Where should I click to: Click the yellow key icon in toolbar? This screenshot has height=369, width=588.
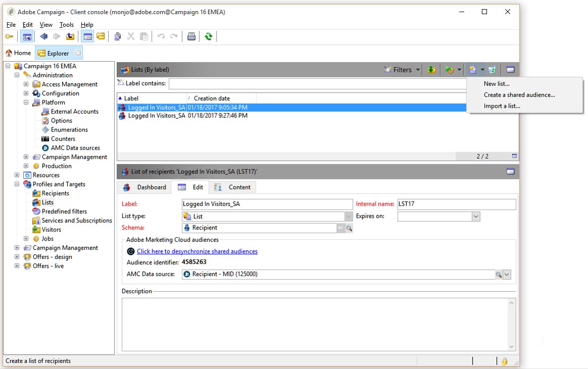point(10,36)
